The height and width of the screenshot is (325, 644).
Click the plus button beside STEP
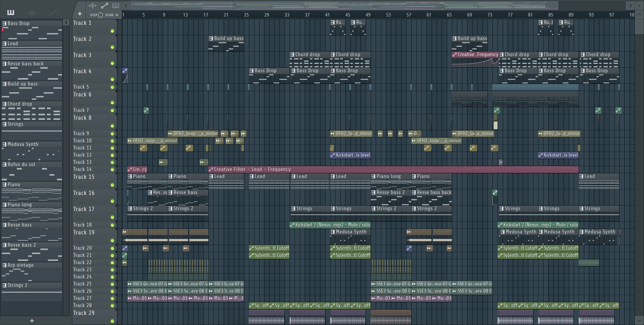pos(80,14)
